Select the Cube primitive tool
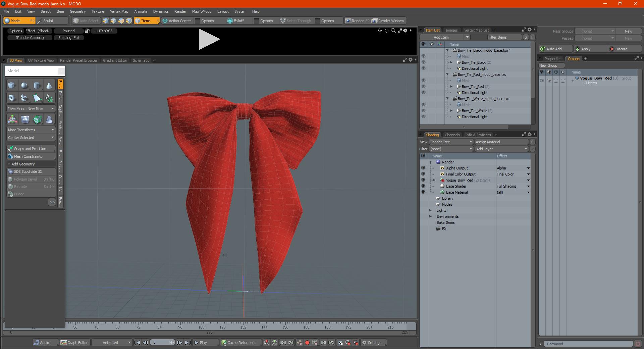 (12, 86)
